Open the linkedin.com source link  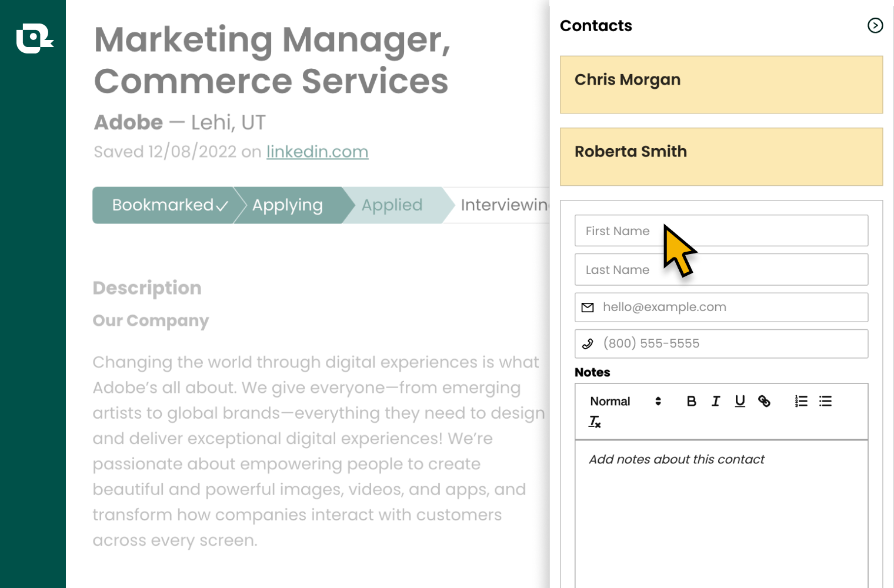pos(317,152)
